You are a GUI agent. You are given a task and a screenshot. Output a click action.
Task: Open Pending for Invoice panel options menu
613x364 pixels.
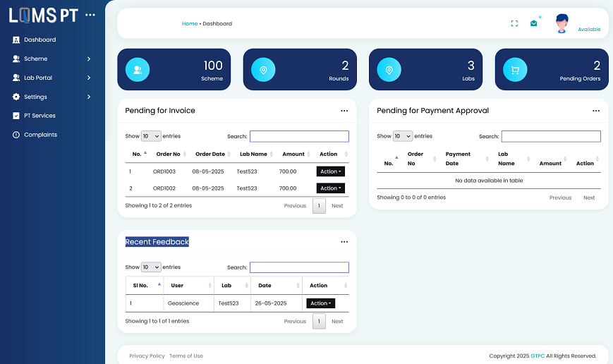tap(344, 111)
